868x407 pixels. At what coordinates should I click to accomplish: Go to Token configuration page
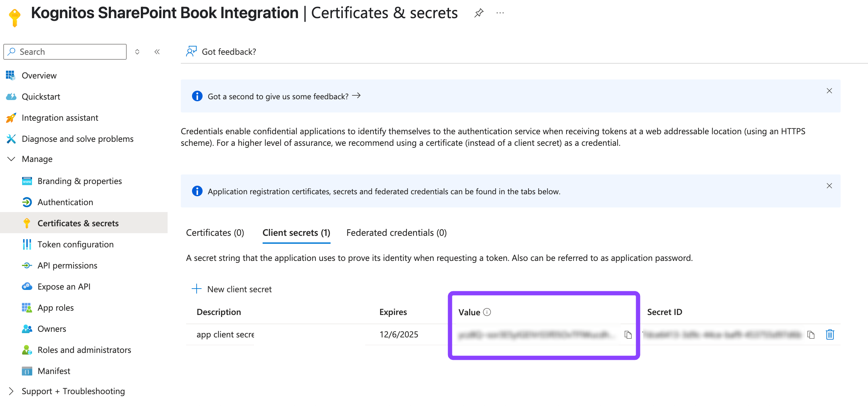point(76,244)
